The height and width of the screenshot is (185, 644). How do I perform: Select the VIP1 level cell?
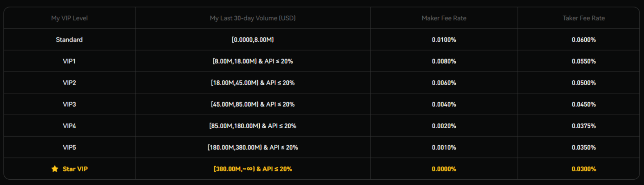(x=69, y=61)
